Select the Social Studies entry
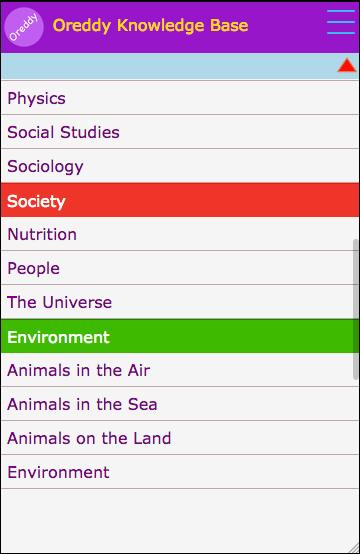The height and width of the screenshot is (554, 360). coord(180,132)
